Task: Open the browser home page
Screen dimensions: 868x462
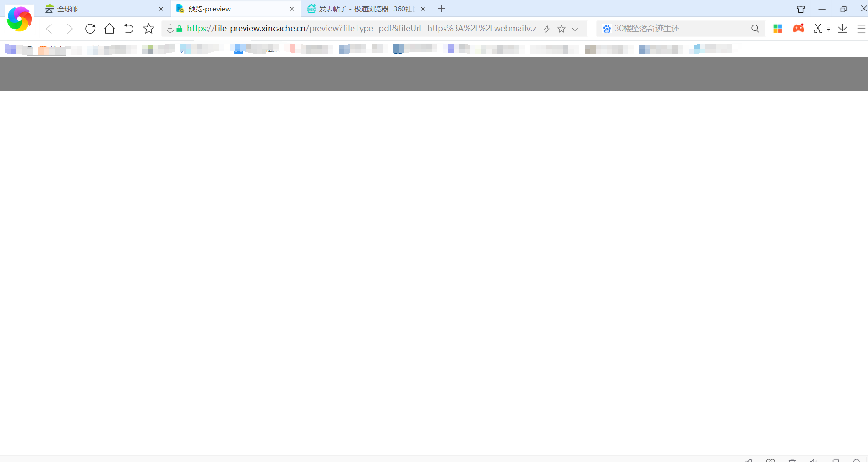Action: coord(109,29)
